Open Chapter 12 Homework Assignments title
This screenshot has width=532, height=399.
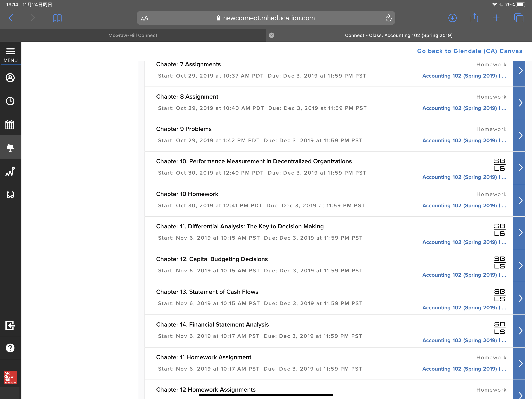(206, 389)
